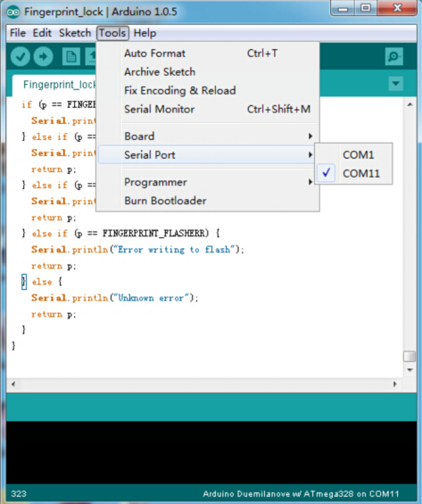Minimize the Arduino window

click(343, 8)
